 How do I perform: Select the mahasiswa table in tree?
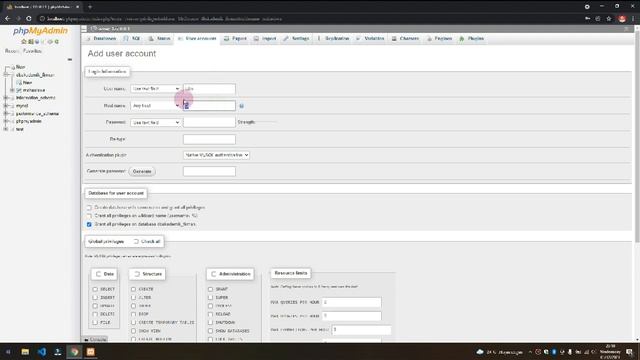tap(34, 90)
